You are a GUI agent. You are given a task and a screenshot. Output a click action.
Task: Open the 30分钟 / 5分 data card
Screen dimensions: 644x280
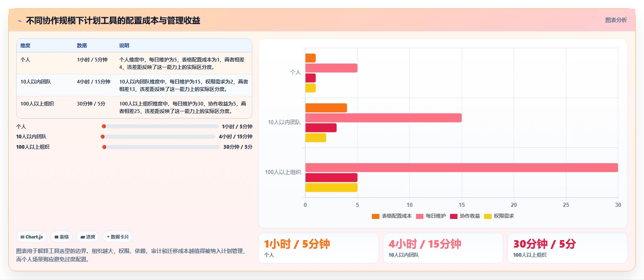pyautogui.click(x=567, y=248)
